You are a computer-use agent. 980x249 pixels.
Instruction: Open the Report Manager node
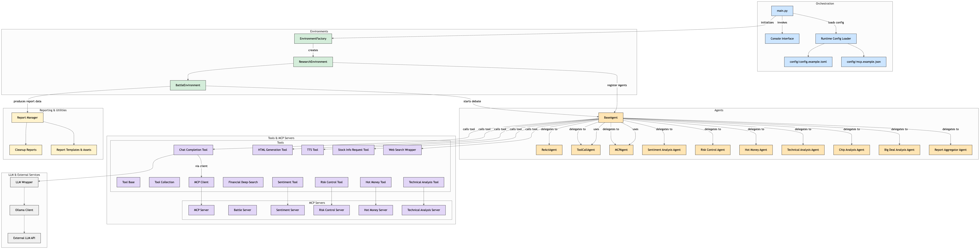click(27, 117)
